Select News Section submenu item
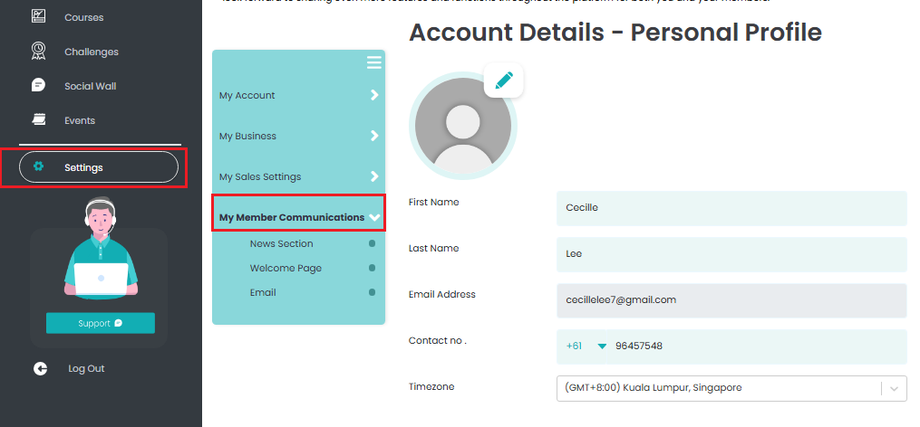The width and height of the screenshot is (920, 427). (x=281, y=244)
